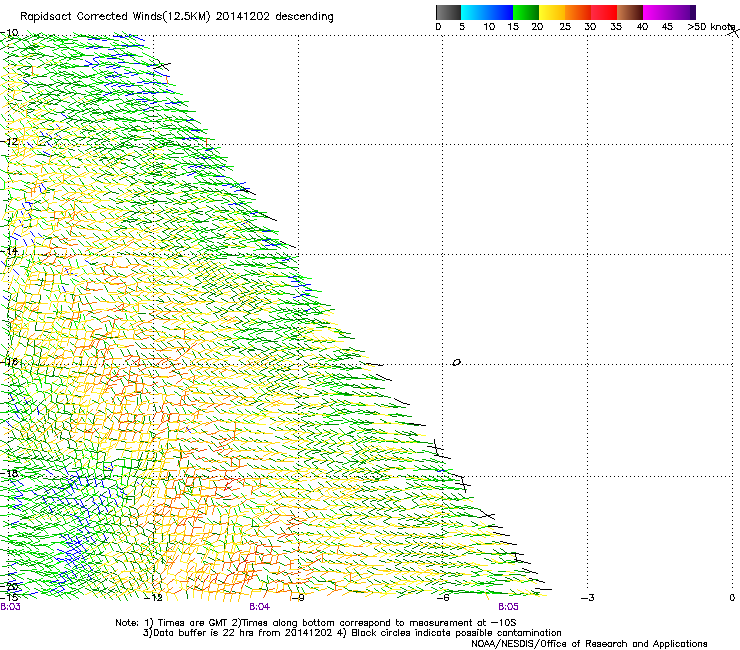
Task: Click the longitude label '-6' on bottom axis
Action: click(x=443, y=598)
